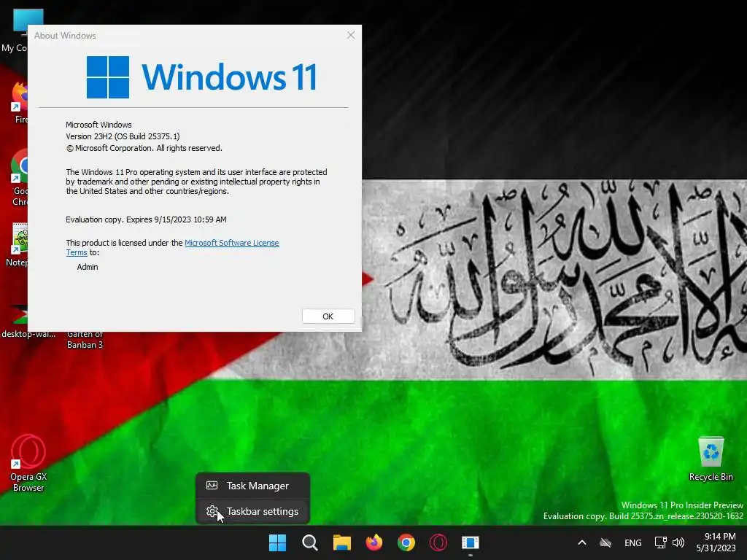
Task: Launch Opera GX from the taskbar
Action: [438, 542]
